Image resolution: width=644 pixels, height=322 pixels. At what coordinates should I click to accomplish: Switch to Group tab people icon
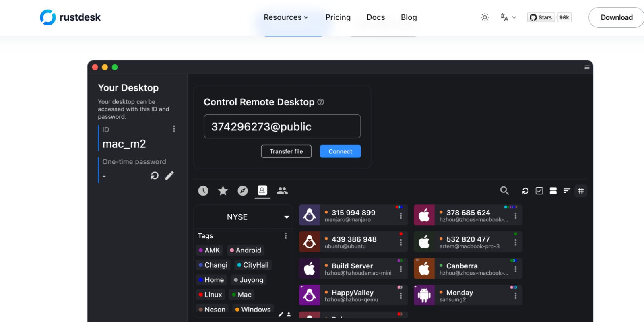click(x=282, y=191)
